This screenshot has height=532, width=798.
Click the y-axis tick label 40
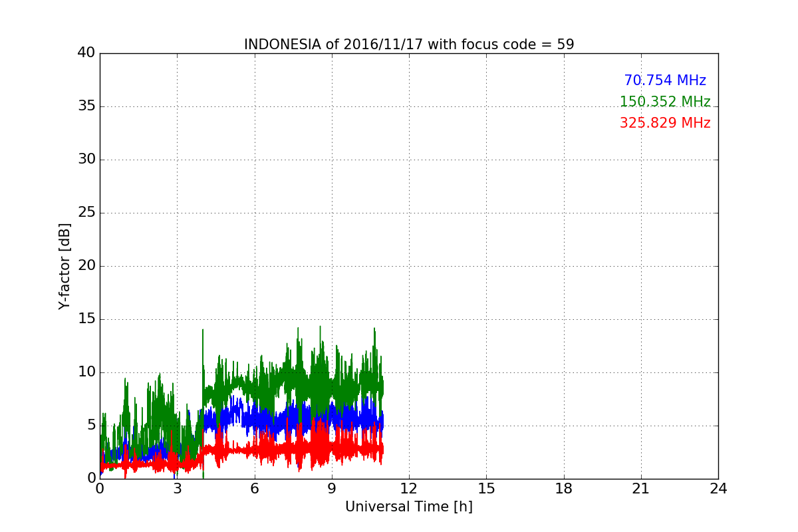coord(86,53)
